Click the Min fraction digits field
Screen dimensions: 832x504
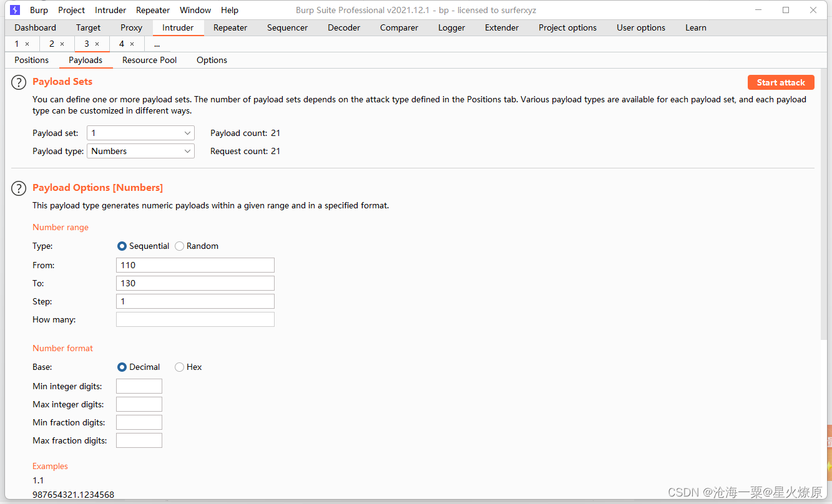click(139, 422)
